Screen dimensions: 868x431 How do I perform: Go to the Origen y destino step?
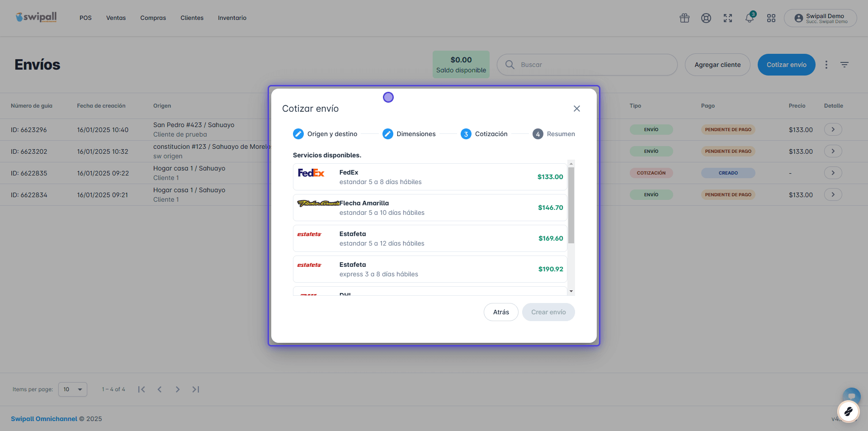[325, 134]
